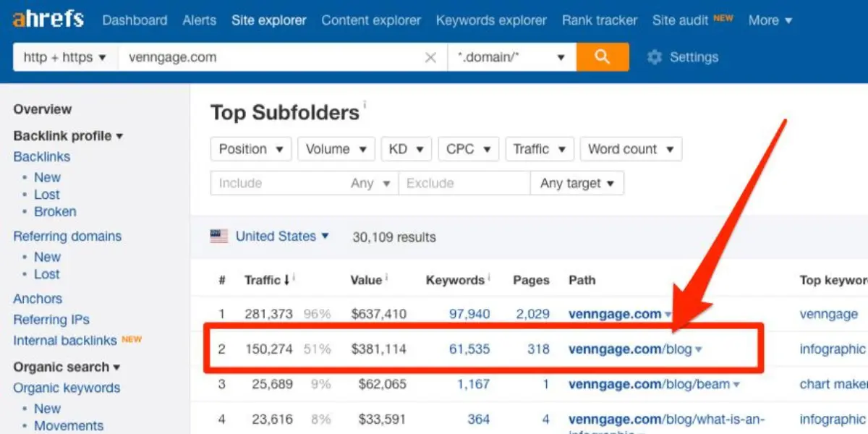Image resolution: width=868 pixels, height=434 pixels.
Task: Open Lost under Backlinks
Action: pos(47,195)
